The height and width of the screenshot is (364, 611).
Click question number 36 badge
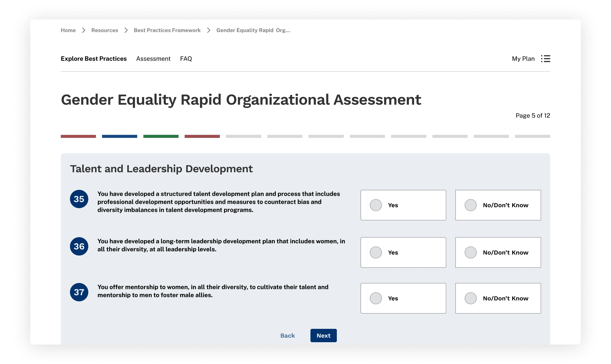click(79, 246)
